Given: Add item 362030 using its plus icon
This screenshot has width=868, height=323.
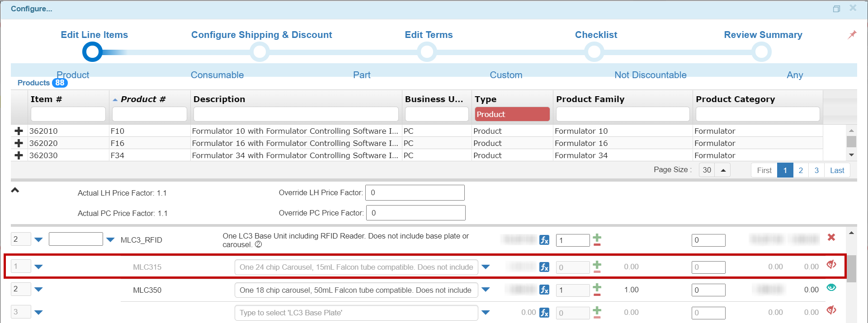Looking at the screenshot, I should 19,155.
